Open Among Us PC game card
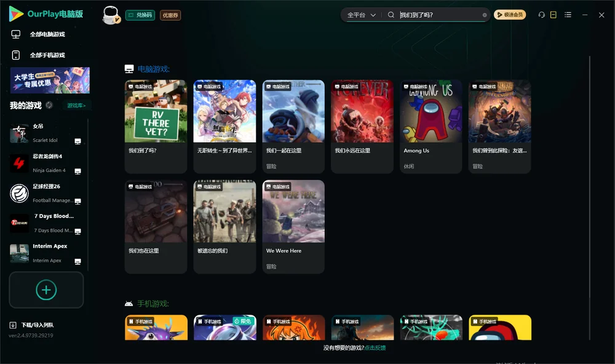Viewport: 615px width, 364px height. pos(430,126)
